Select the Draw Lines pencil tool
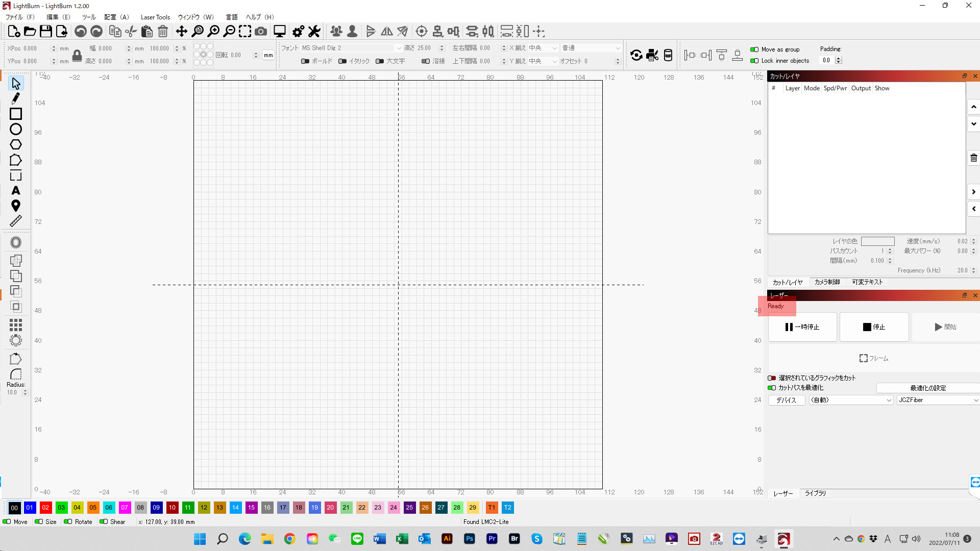 tap(16, 98)
